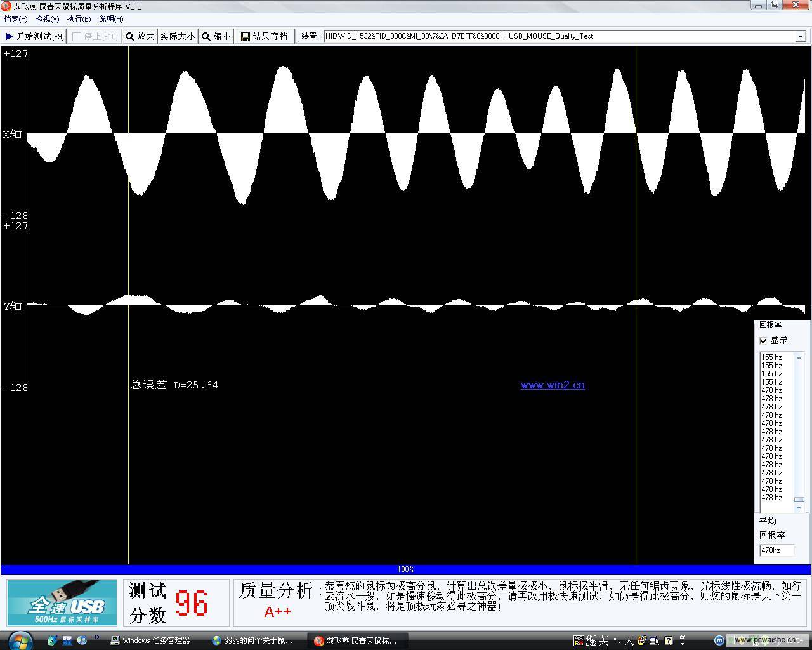Screen dimensions: 812x650
Task: Switch to Windows 任务管理器 taskbar item
Action: point(152,640)
